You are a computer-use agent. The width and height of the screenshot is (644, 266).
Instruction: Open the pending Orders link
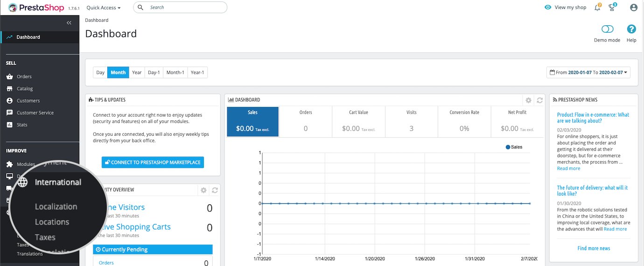pos(106,263)
